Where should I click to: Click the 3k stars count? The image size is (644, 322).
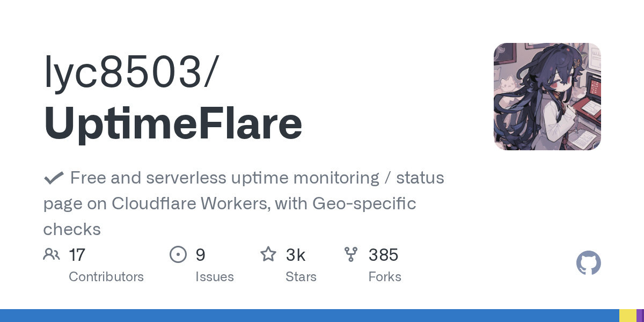296,255
